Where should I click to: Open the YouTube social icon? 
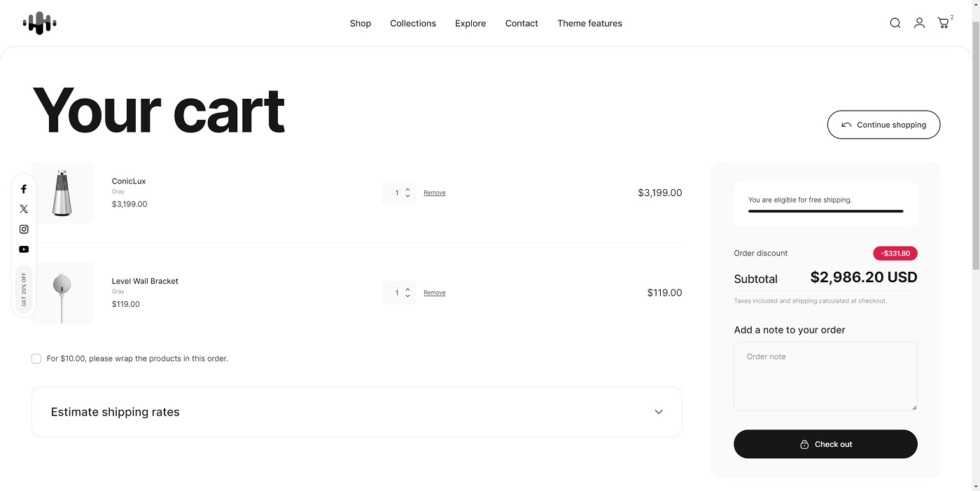(x=24, y=249)
